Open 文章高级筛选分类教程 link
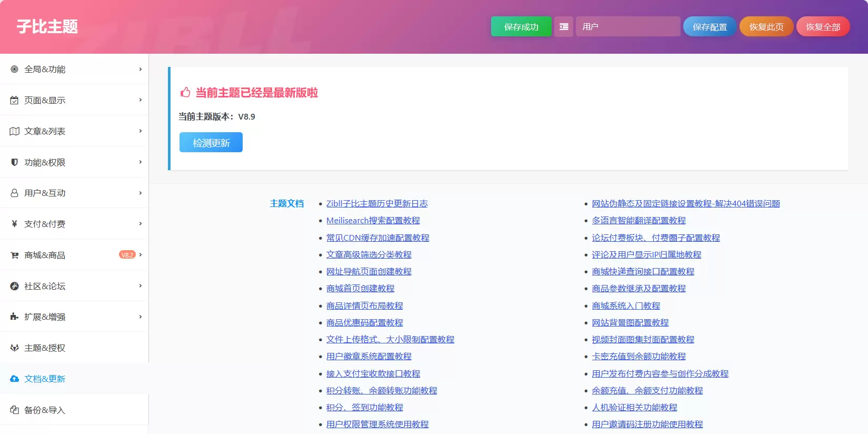The width and height of the screenshot is (868, 434). pos(369,254)
